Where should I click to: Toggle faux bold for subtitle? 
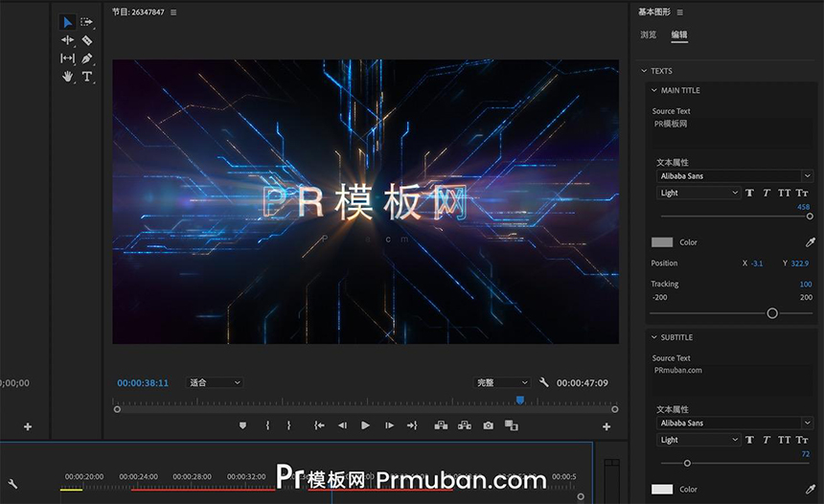coord(750,440)
